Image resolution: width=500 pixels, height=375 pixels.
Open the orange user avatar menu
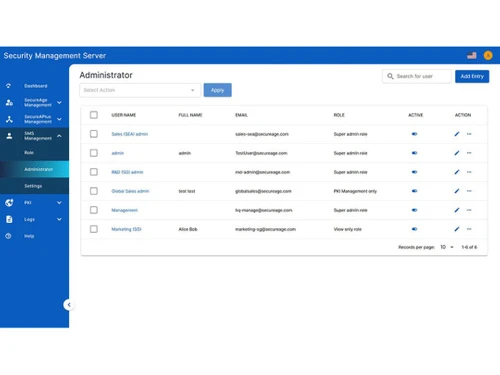[488, 55]
